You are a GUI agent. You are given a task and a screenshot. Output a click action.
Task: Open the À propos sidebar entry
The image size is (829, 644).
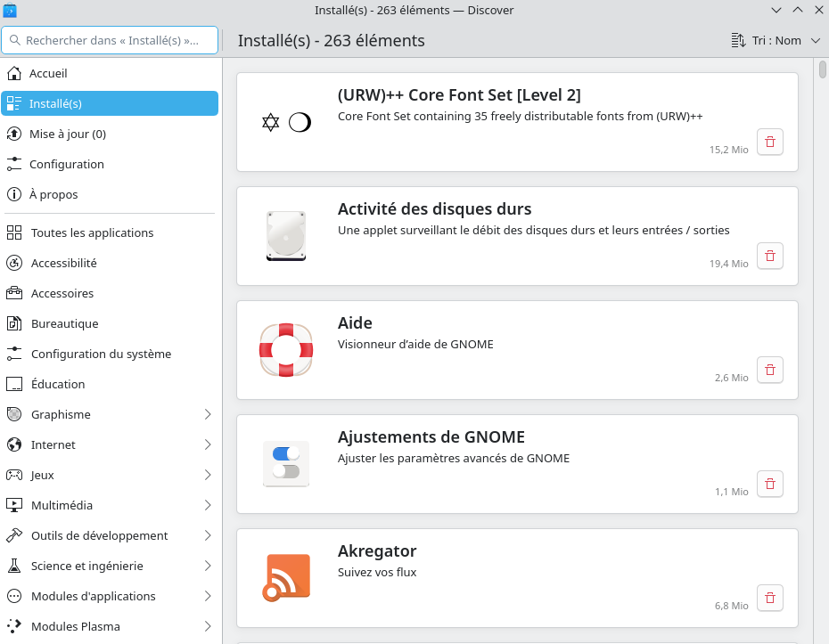click(x=53, y=194)
